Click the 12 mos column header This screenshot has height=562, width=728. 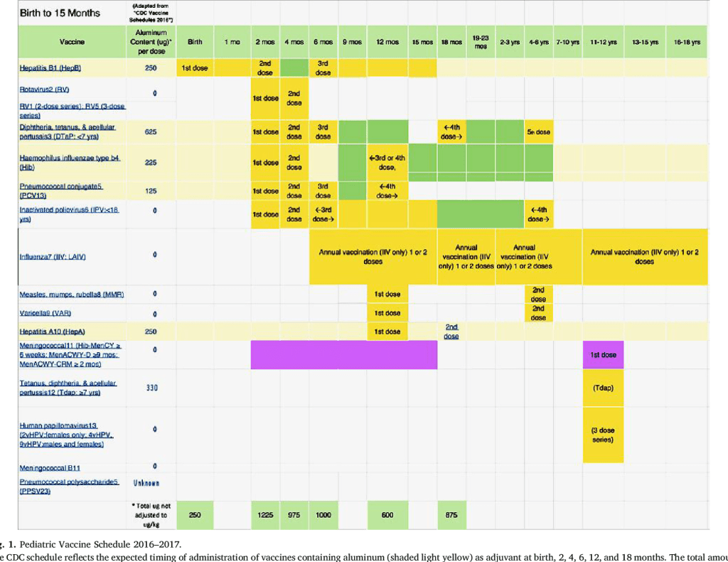[387, 43]
